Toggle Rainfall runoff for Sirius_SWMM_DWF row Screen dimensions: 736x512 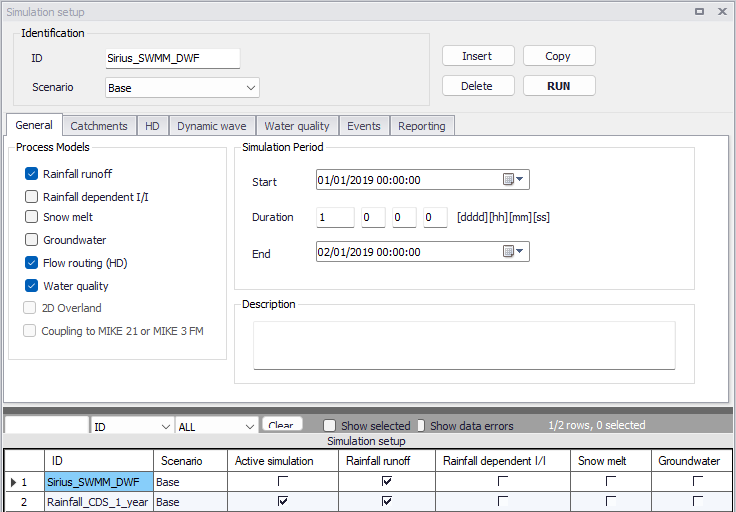387,481
